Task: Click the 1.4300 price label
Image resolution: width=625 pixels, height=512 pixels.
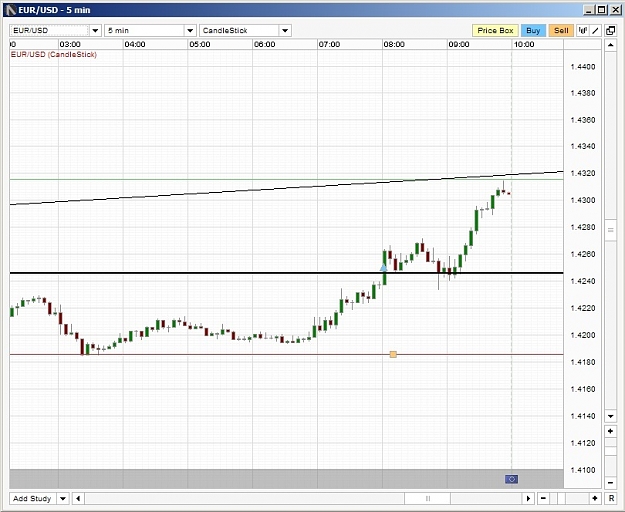Action: 583,200
